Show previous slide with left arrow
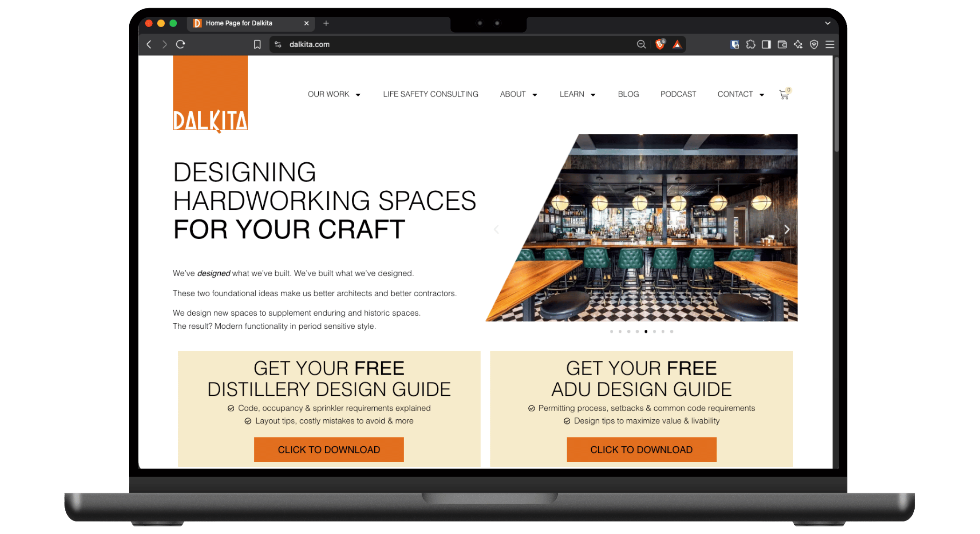 pyautogui.click(x=497, y=229)
